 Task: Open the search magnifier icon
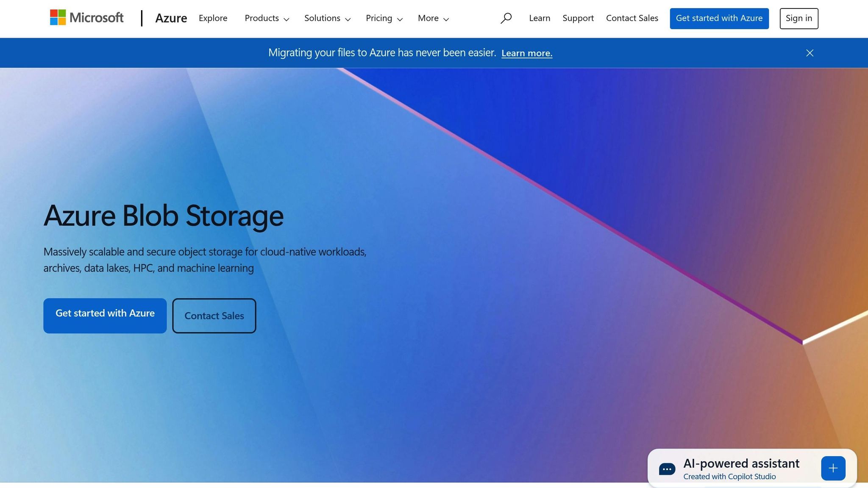point(506,18)
